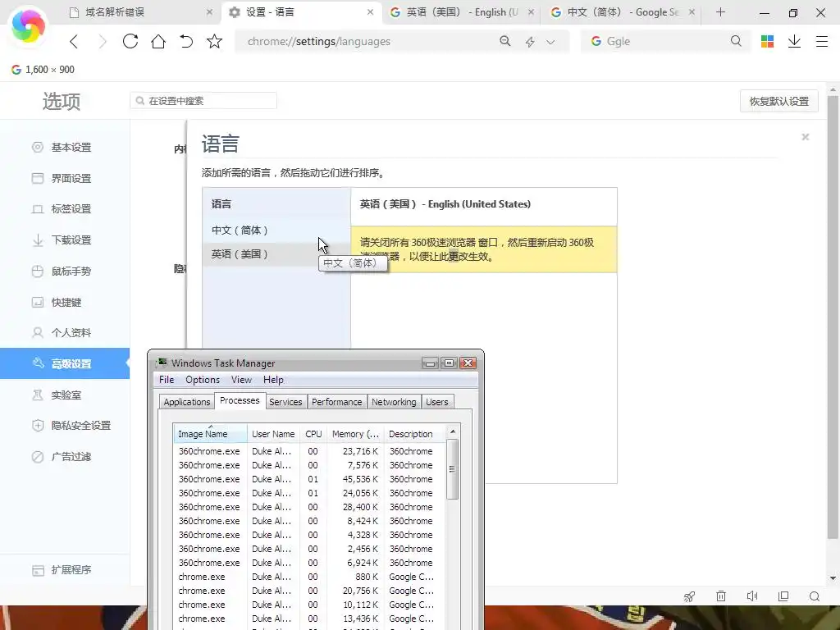Screen dimensions: 840x630
Task: Open Task Manager Help menu
Action: point(273,380)
